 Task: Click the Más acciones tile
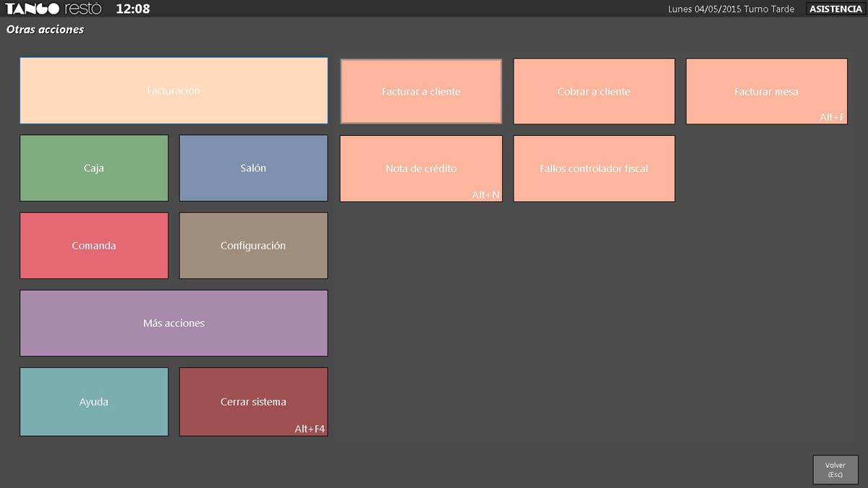(174, 323)
